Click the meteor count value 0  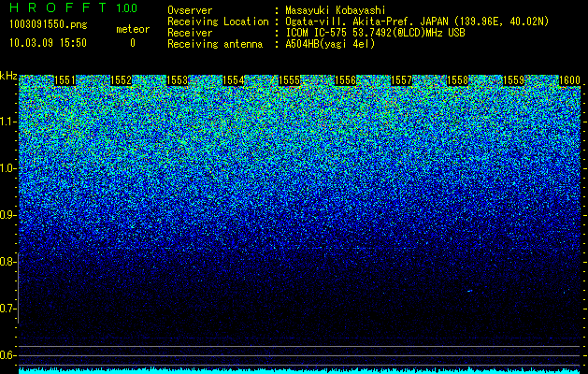[x=133, y=43]
